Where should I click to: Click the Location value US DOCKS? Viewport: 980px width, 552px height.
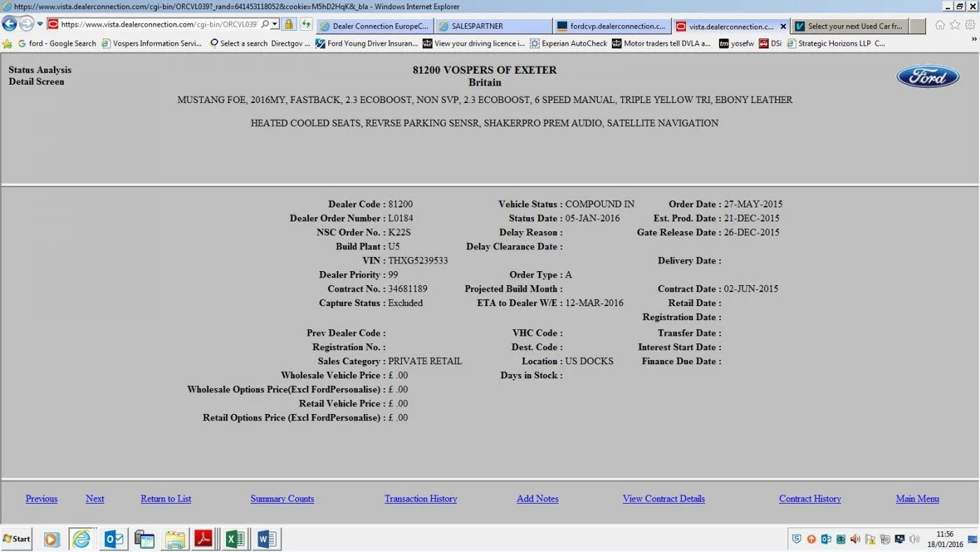tap(589, 361)
